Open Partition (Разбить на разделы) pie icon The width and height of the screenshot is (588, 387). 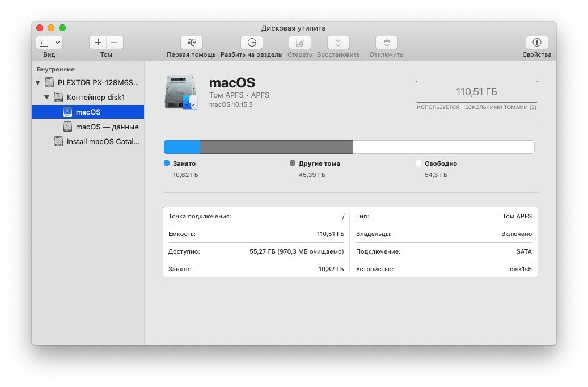coord(252,43)
